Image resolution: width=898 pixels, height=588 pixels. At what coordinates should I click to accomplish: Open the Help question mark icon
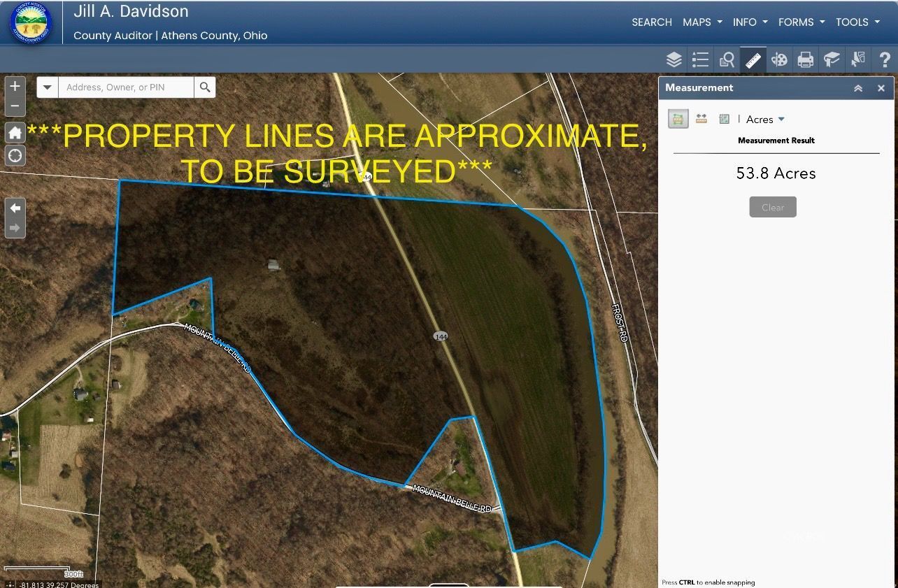pyautogui.click(x=884, y=60)
